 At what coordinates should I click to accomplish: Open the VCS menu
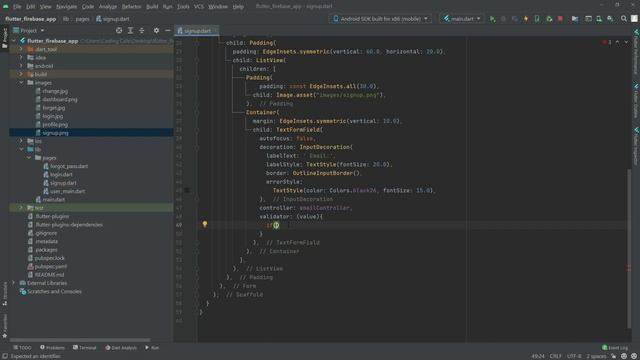(x=199, y=7)
